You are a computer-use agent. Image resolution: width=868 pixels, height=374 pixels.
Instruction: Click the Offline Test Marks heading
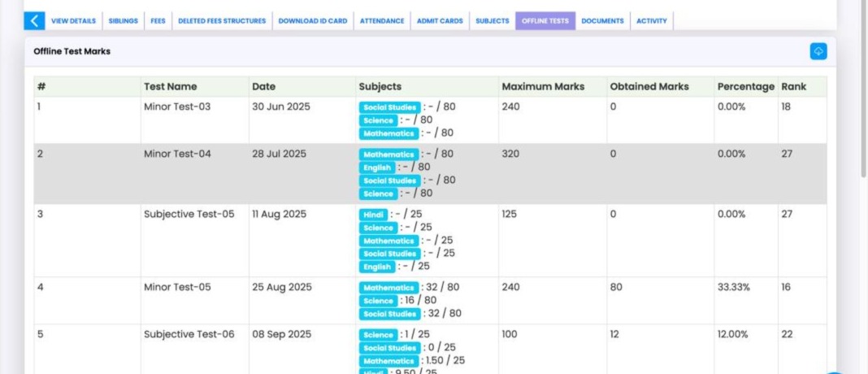coord(72,51)
